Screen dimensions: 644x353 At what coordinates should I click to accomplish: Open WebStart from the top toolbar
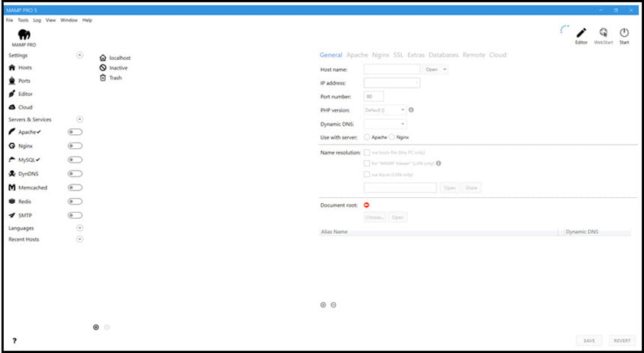click(x=603, y=33)
